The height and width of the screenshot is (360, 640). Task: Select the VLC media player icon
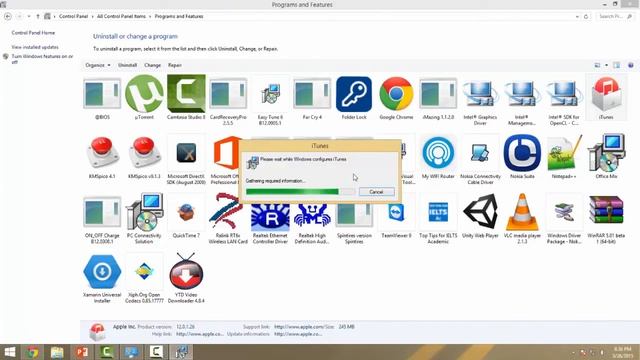point(522,212)
